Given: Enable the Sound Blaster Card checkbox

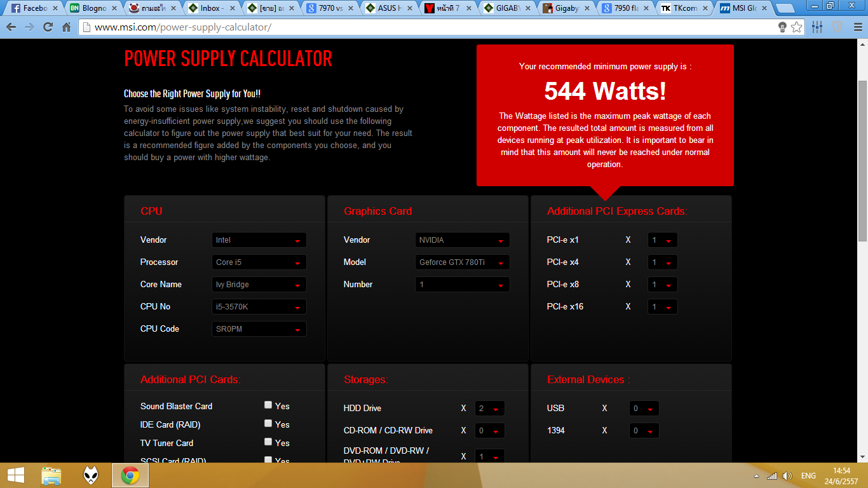Looking at the screenshot, I should pos(268,405).
